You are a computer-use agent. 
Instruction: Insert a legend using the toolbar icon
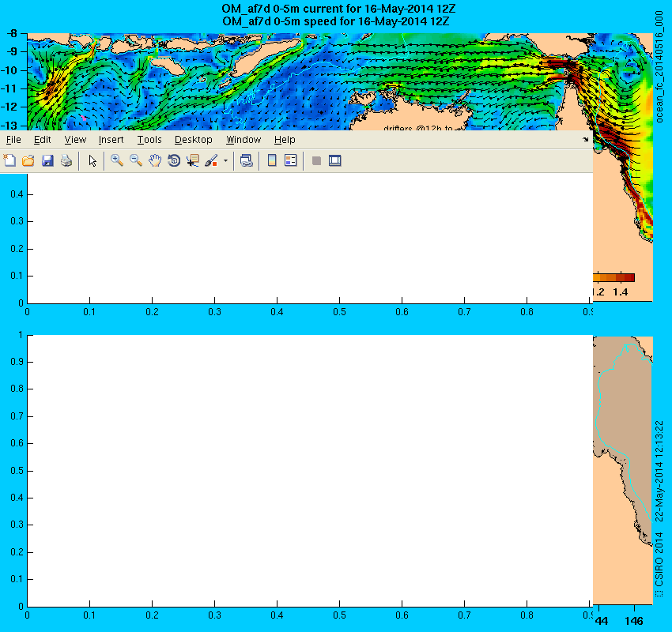pyautogui.click(x=291, y=160)
